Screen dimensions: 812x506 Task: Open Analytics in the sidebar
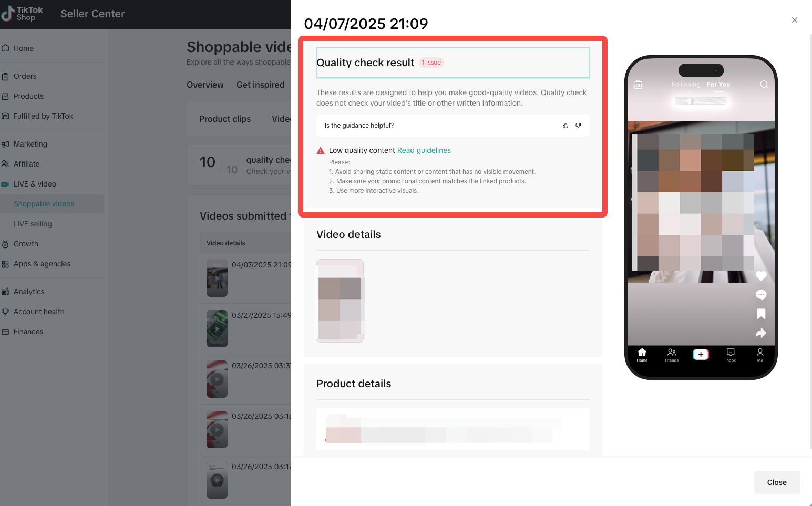(x=29, y=292)
